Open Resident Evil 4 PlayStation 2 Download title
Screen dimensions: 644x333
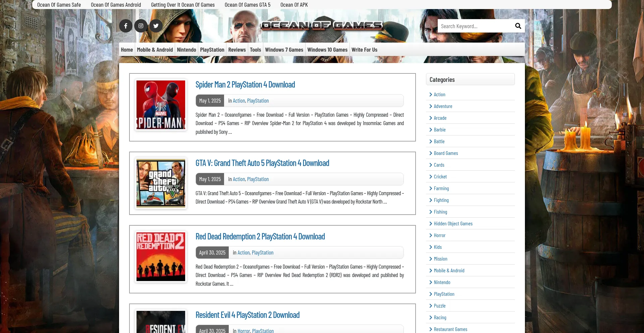pos(248,315)
